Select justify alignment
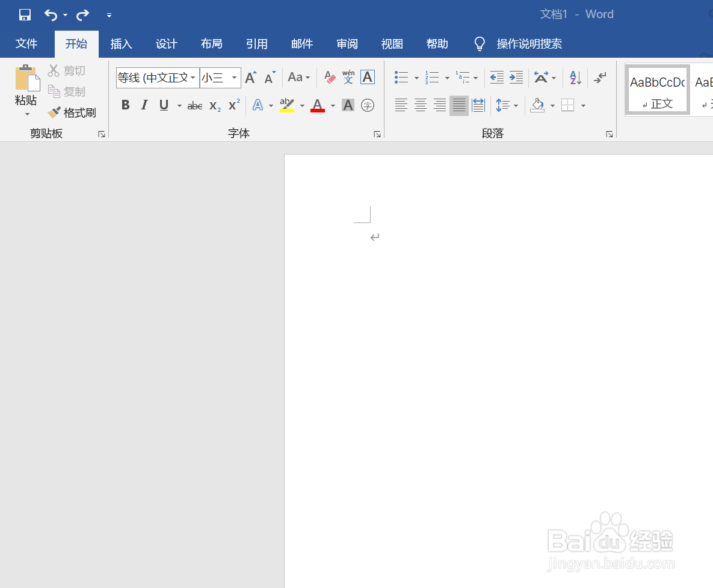This screenshot has height=588, width=713. [x=459, y=105]
